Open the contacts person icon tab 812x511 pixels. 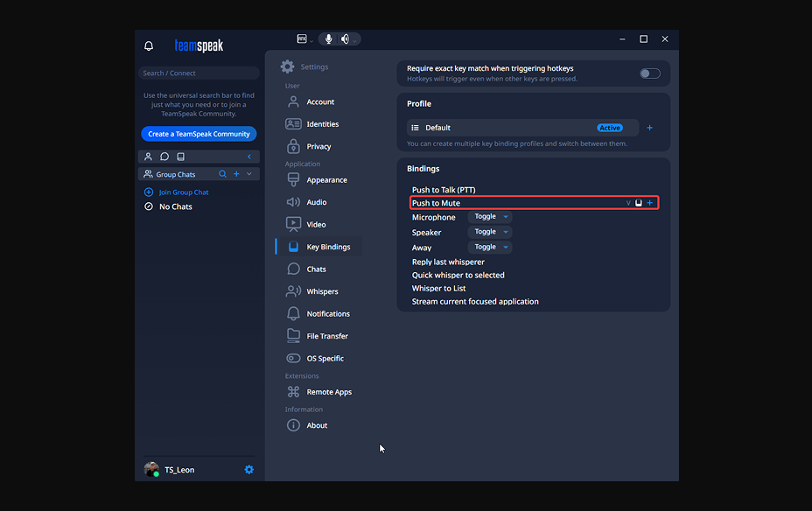[x=148, y=157]
